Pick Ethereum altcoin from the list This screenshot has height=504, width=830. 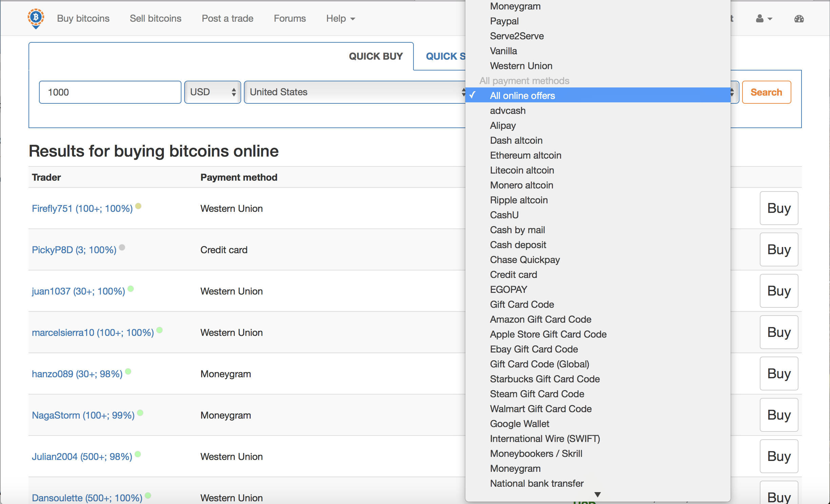click(x=525, y=155)
